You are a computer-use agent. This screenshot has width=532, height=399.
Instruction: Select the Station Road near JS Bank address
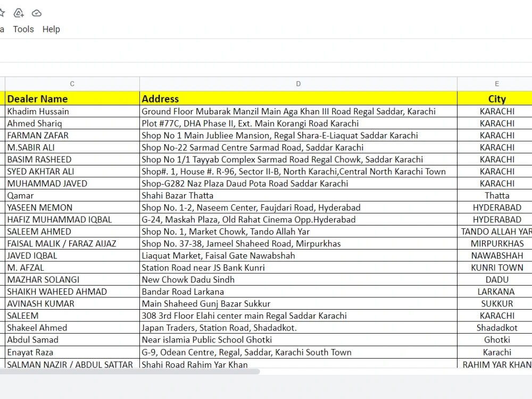click(298, 268)
